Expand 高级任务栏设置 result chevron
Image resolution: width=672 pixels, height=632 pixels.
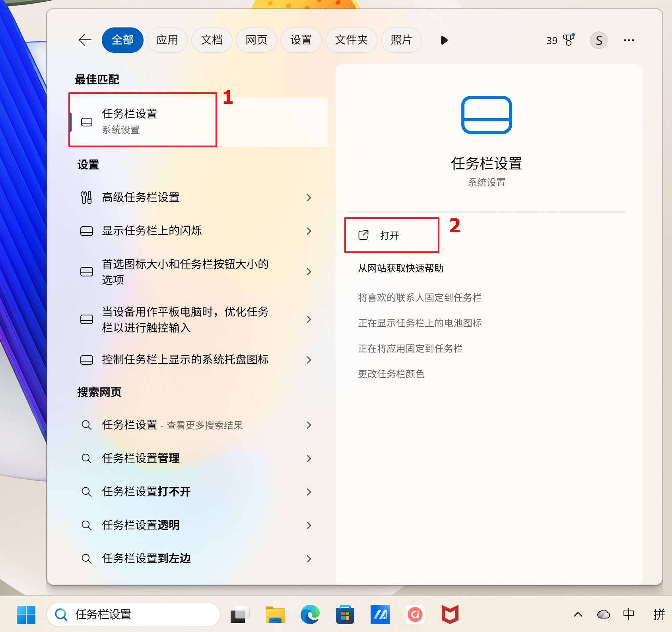pyautogui.click(x=309, y=198)
